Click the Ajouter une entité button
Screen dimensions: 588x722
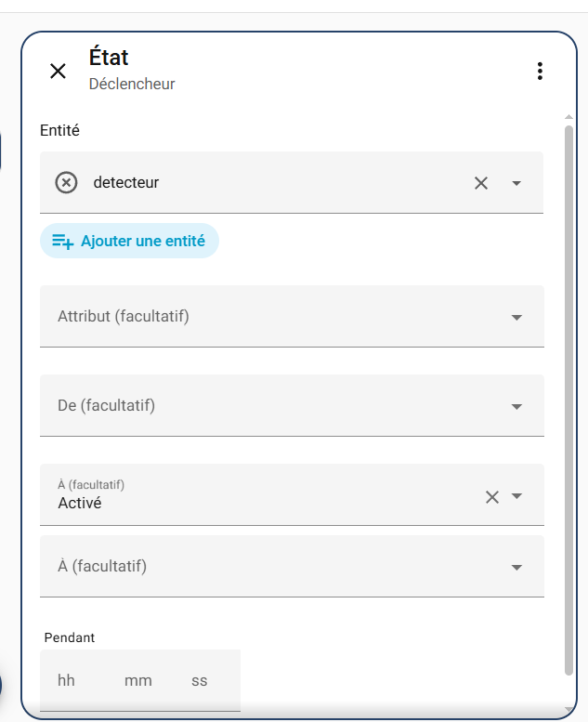tap(129, 241)
